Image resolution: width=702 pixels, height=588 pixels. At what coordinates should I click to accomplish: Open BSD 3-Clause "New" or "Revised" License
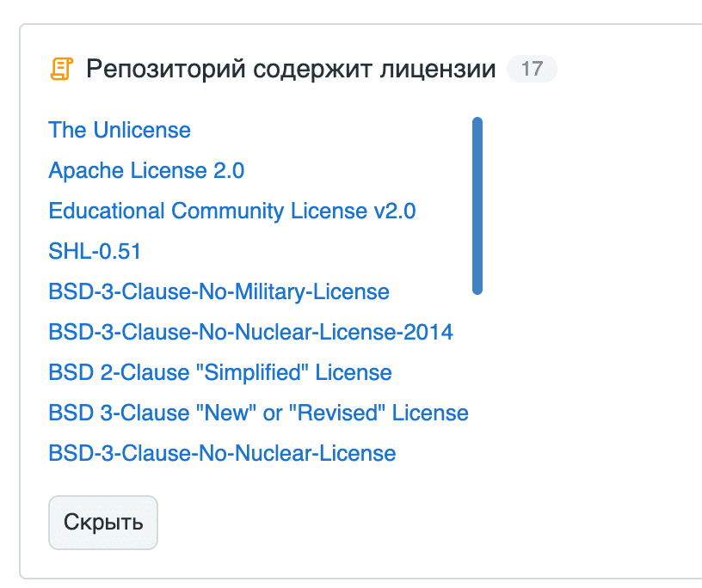coord(258,413)
